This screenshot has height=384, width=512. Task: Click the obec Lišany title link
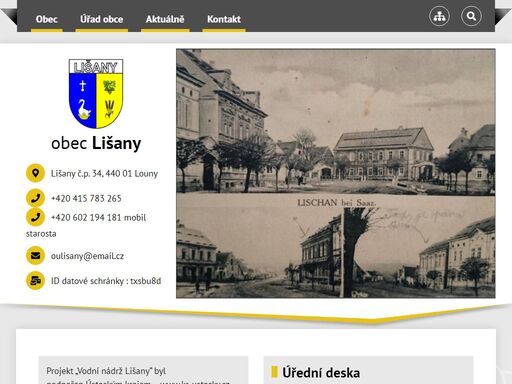(x=96, y=143)
